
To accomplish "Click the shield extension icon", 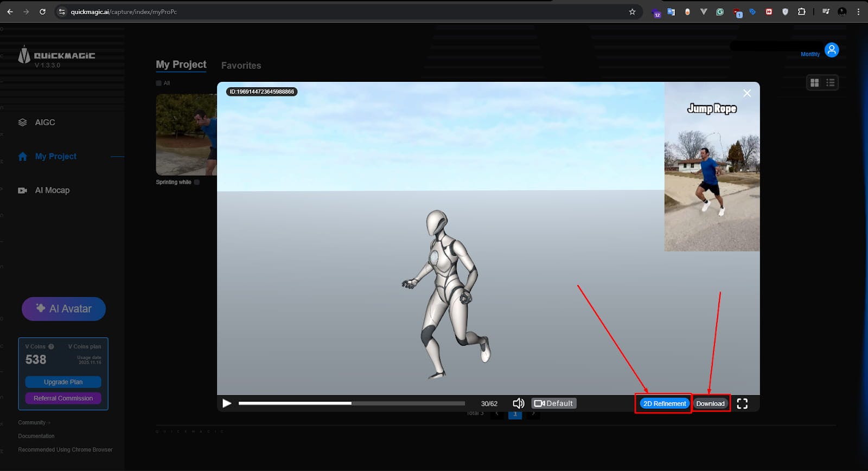I will [785, 11].
